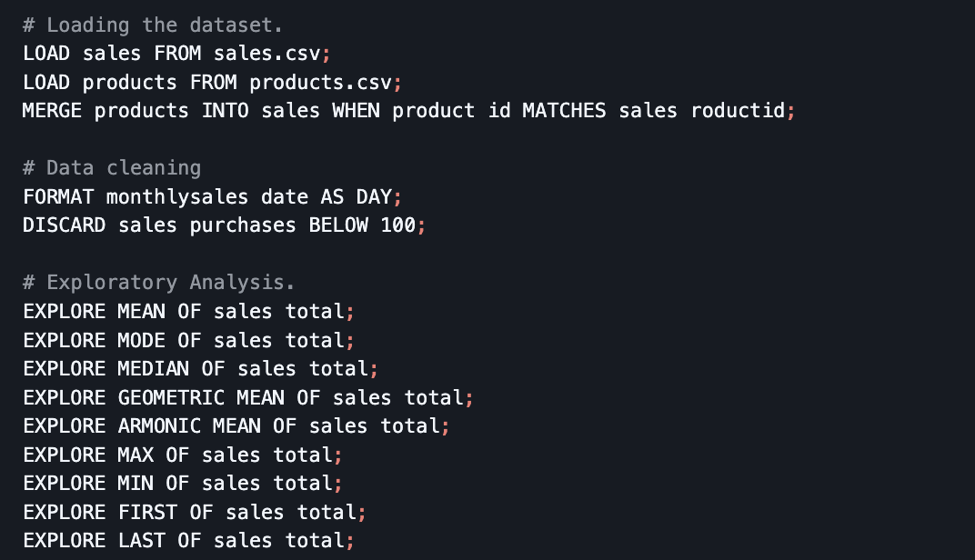Place cursor on the MATCHES keyword
This screenshot has width=975, height=560.
[564, 111]
